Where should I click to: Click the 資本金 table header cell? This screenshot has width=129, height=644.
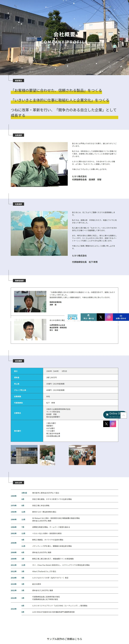tap(27, 377)
